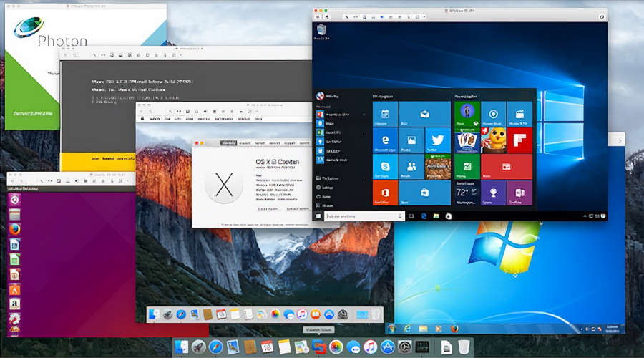
Task: Open Safari in the host Mac dock
Action: tap(215, 348)
